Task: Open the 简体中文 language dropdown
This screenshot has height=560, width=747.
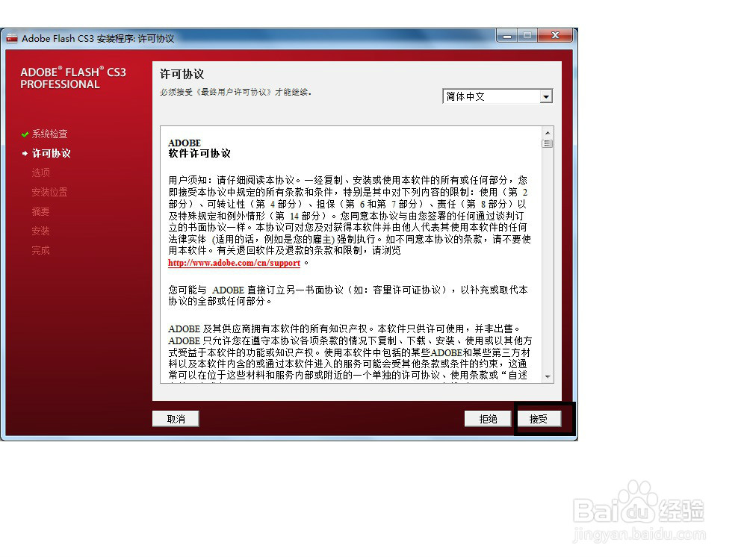Action: [498, 96]
